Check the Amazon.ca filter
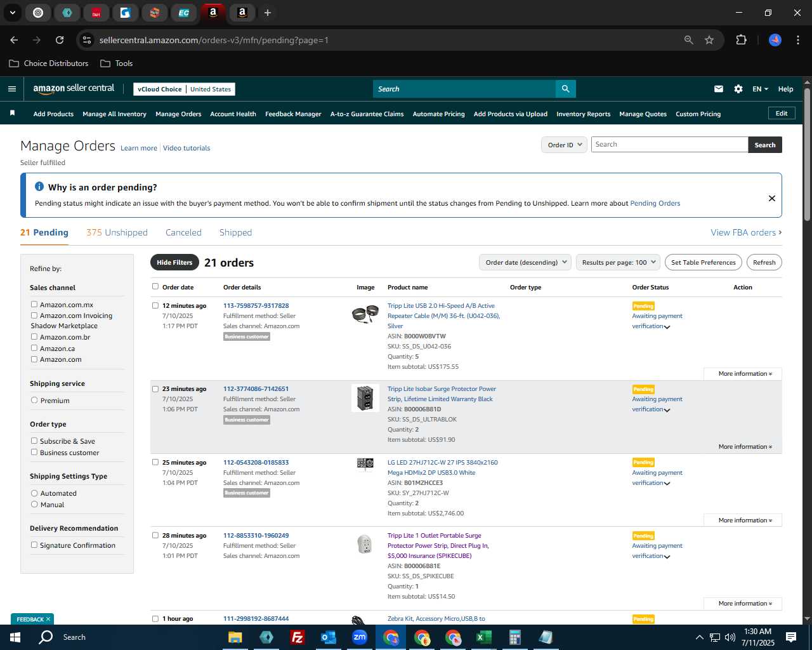Viewport: 812px width, 650px height. [x=34, y=348]
